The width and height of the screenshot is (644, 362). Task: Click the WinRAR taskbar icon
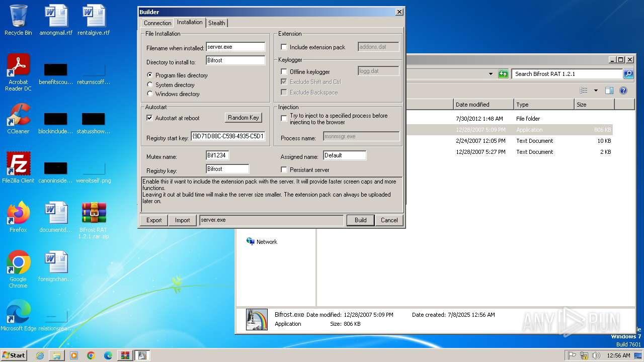[125, 355]
